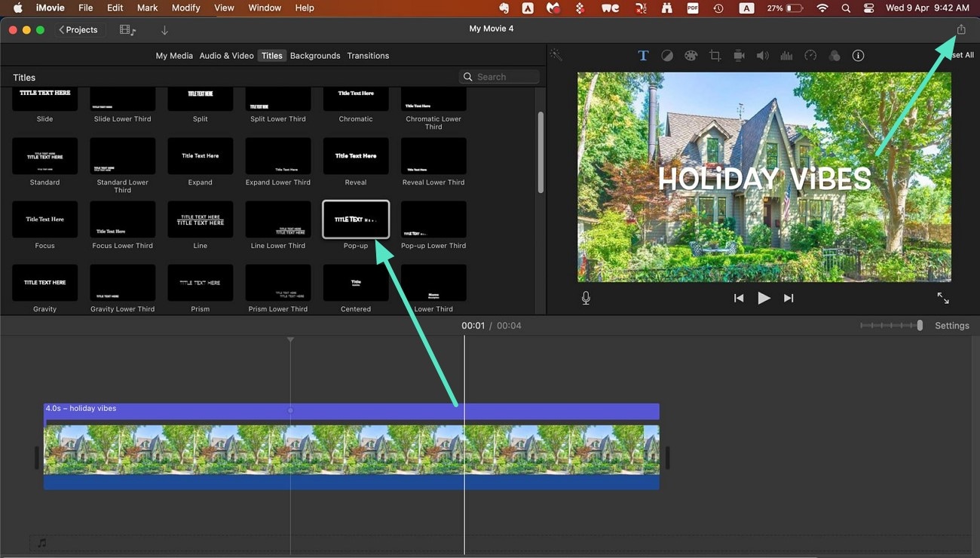The image size is (980, 558).
Task: Select the Reveal title thumbnail
Action: (356, 156)
